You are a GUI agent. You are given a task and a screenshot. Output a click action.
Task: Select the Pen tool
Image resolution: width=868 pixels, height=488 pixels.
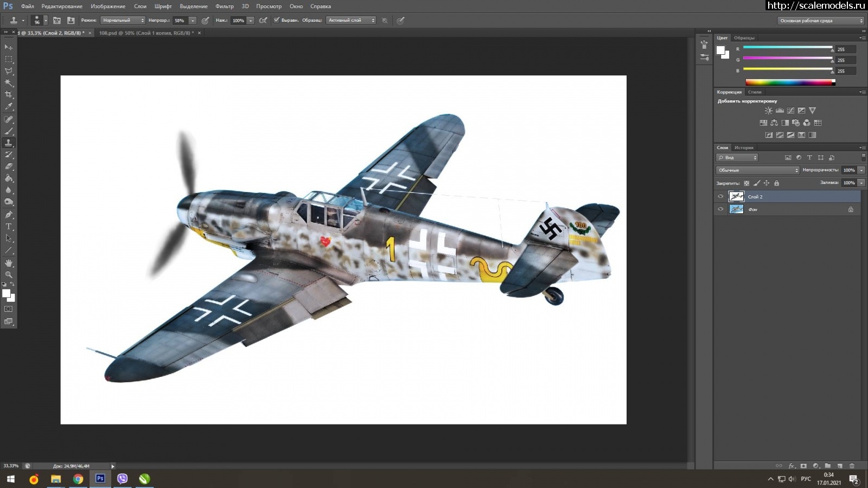click(9, 215)
